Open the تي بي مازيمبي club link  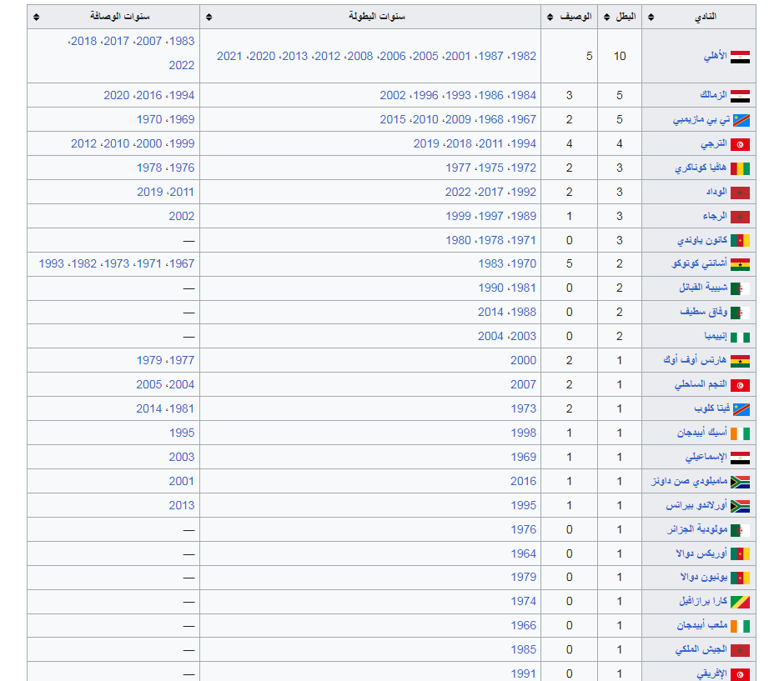click(x=701, y=119)
